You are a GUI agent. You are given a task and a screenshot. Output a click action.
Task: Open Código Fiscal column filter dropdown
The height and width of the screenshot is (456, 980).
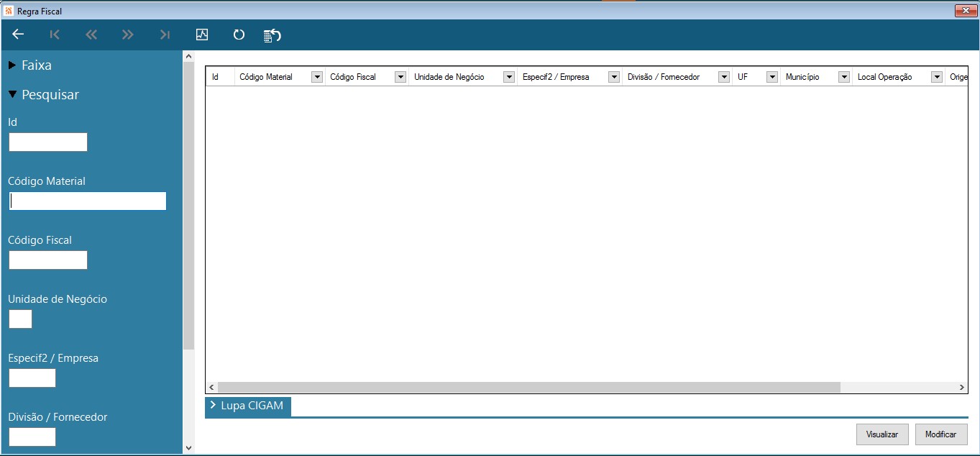coord(401,77)
